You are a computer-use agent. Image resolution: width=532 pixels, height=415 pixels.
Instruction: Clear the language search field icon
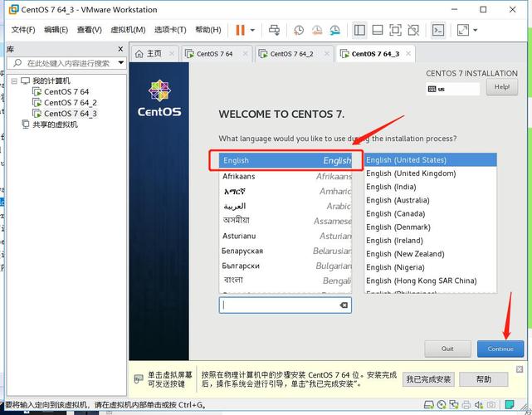[344, 305]
